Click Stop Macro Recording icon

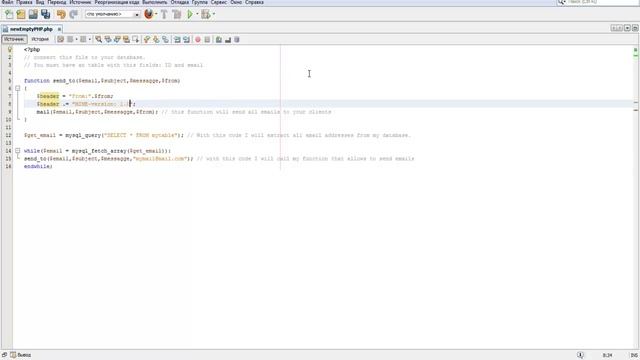coord(207,40)
